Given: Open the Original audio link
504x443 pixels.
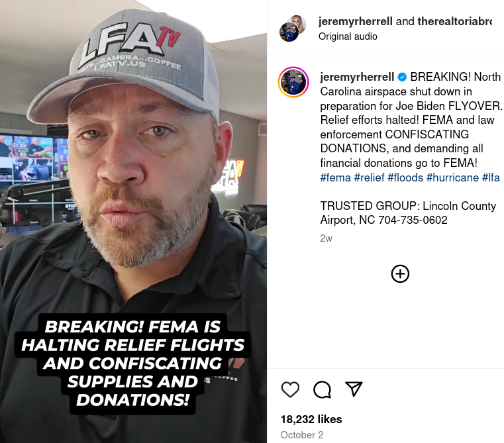Looking at the screenshot, I should point(348,36).
